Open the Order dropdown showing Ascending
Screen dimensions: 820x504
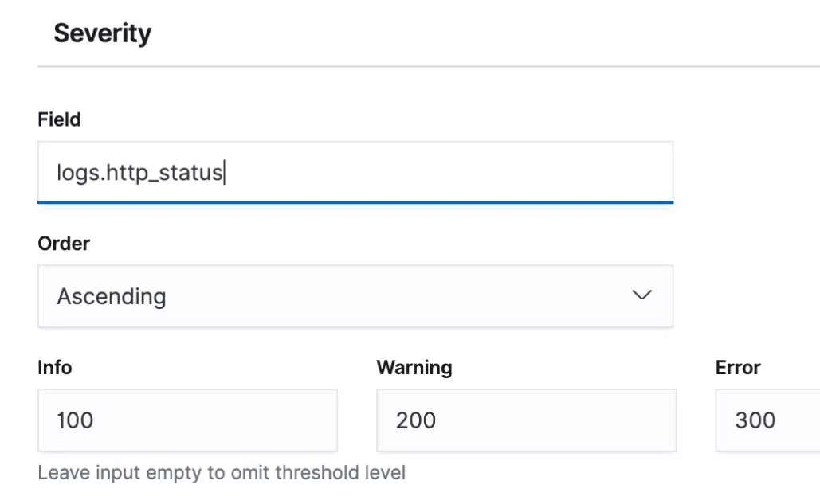(355, 296)
